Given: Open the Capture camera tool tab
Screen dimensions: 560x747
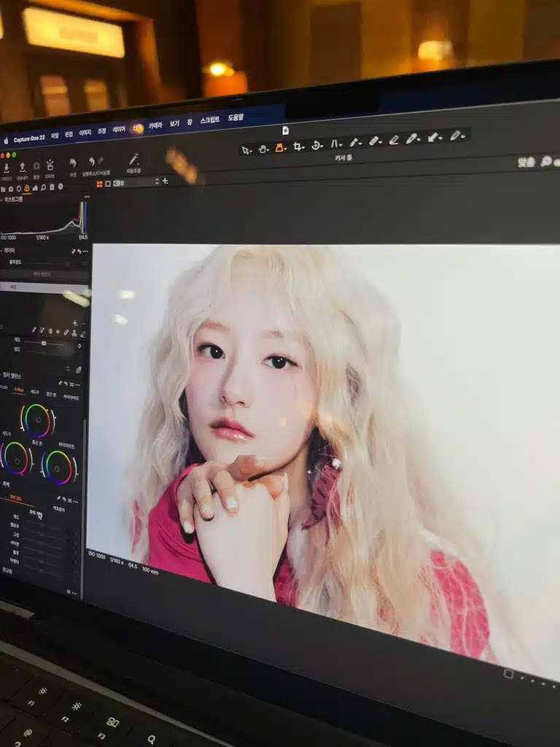Looking at the screenshot, I should 11,189.
